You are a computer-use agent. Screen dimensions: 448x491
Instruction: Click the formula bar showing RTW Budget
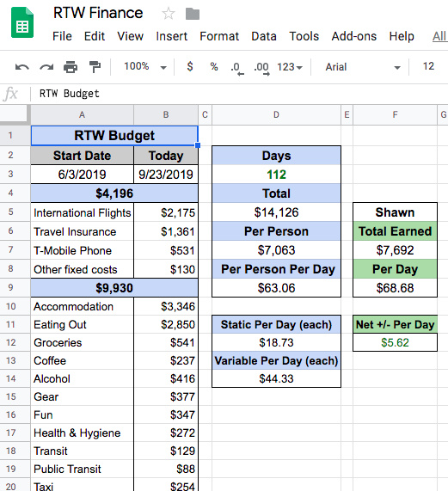pos(240,94)
